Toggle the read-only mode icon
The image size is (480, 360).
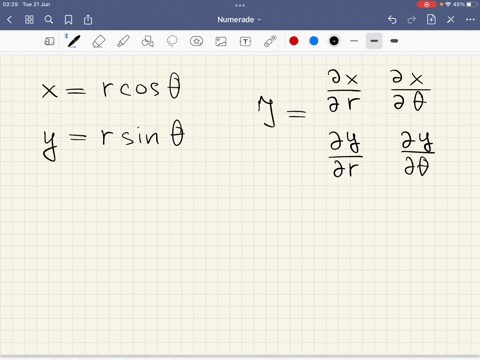[49, 41]
